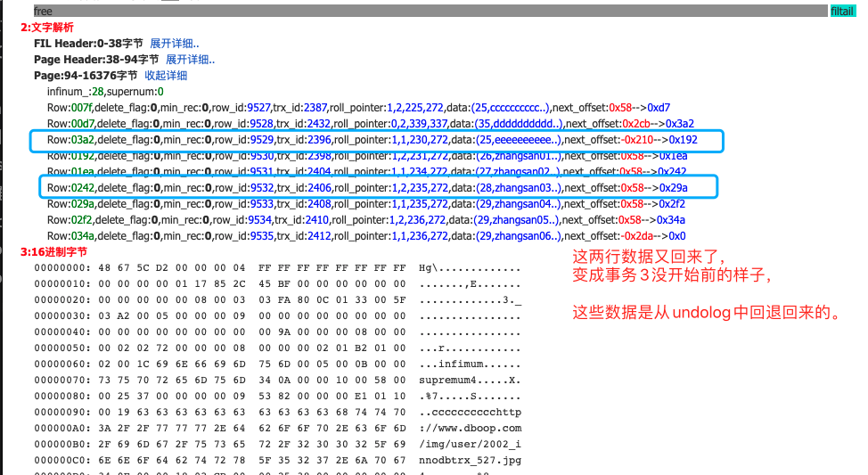Select Row:034a record line
868x475 pixels.
[x=366, y=236]
